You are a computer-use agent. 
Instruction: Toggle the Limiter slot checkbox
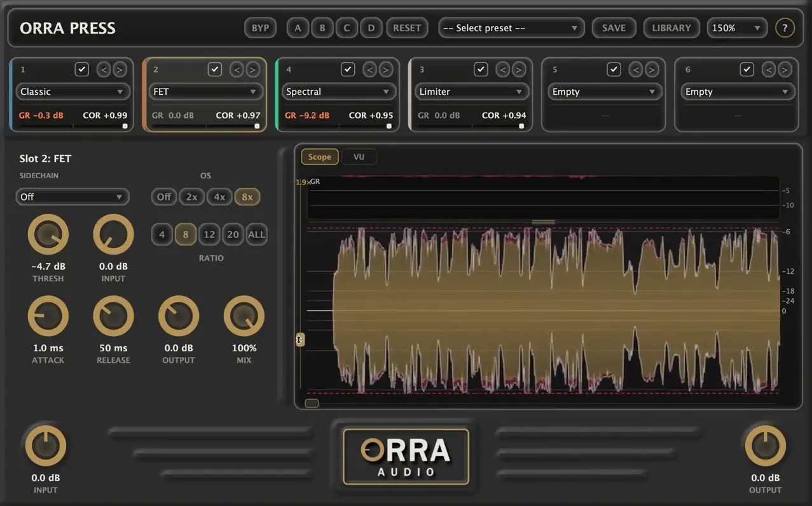tap(481, 69)
